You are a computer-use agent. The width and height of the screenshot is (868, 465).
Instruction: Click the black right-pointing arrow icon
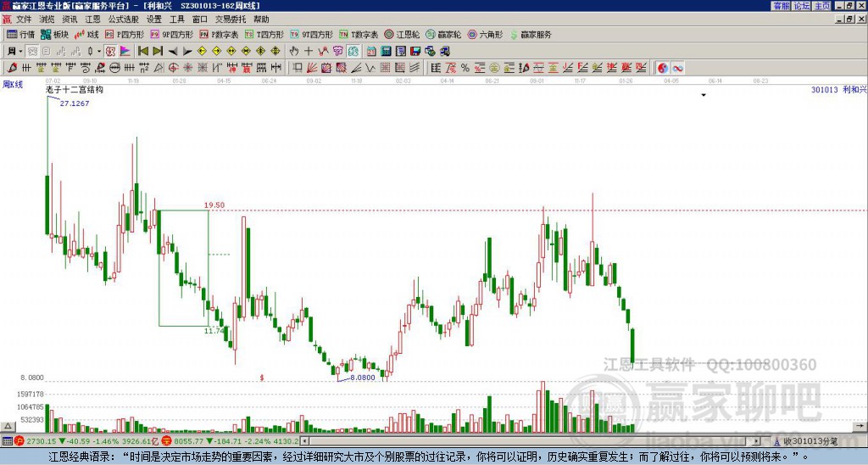click(187, 51)
